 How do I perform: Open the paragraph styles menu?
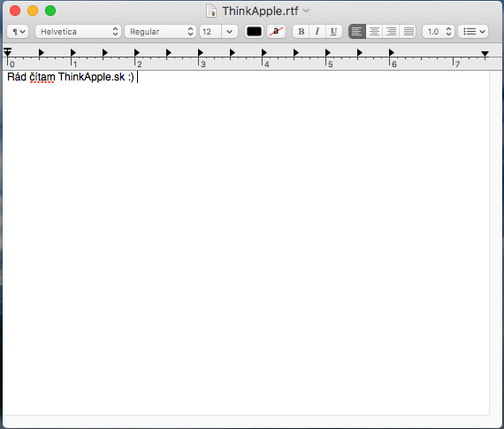[x=18, y=32]
